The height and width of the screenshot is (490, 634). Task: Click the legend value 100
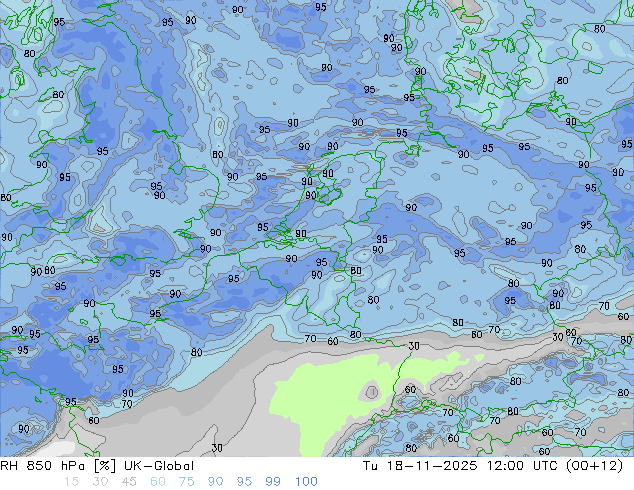click(x=306, y=481)
